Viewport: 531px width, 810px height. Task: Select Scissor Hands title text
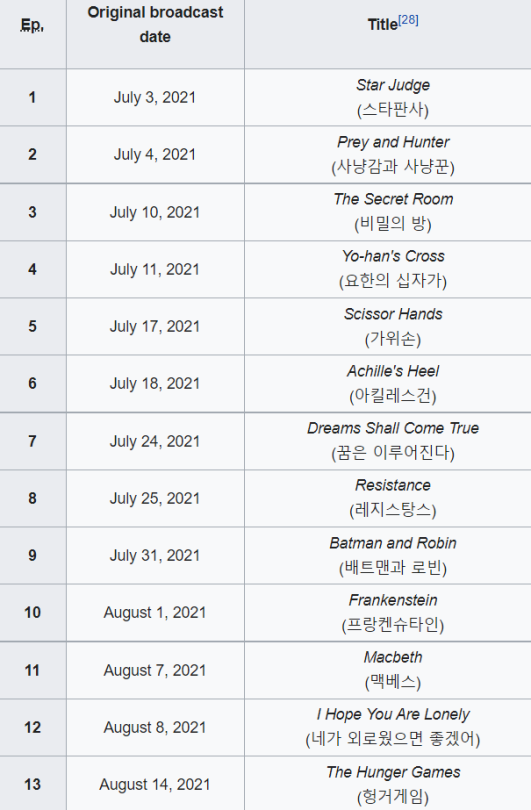393,314
